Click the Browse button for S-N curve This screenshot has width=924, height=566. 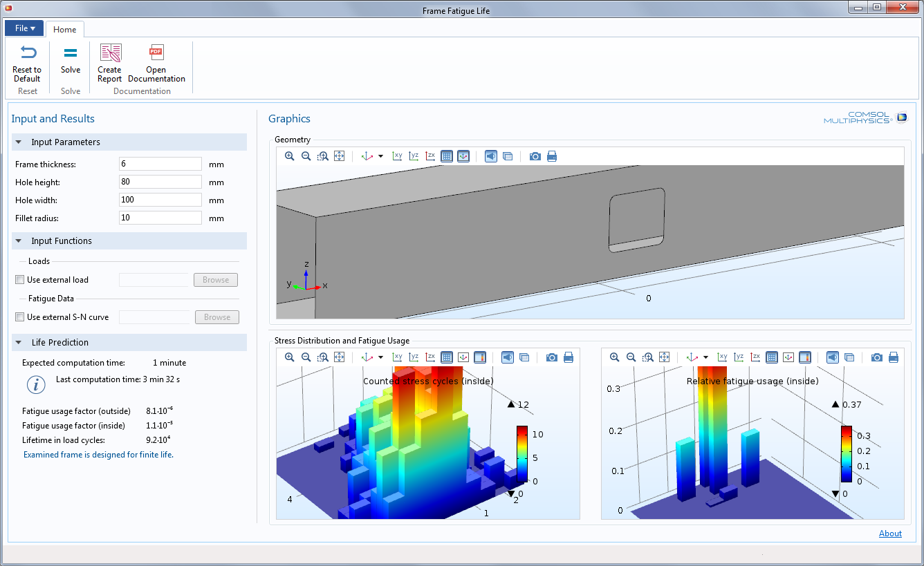(217, 317)
